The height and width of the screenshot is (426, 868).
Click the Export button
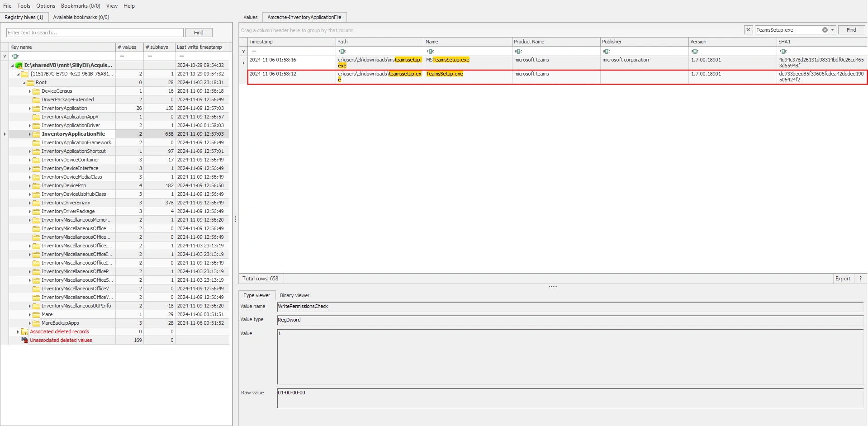[x=842, y=279]
